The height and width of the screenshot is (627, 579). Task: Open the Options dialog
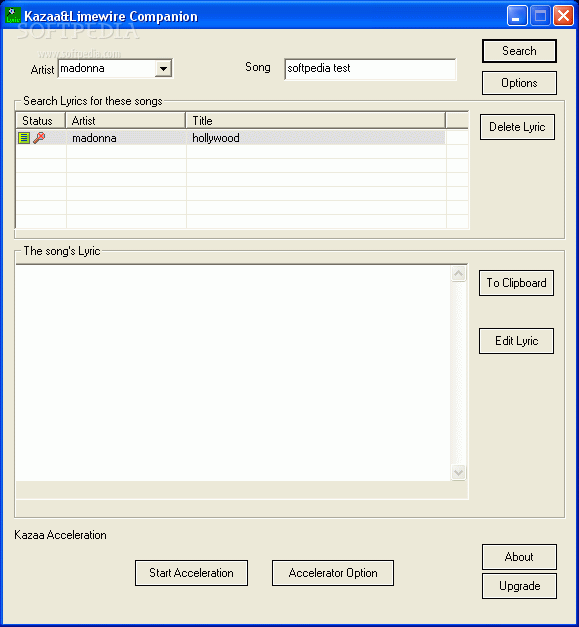(519, 83)
